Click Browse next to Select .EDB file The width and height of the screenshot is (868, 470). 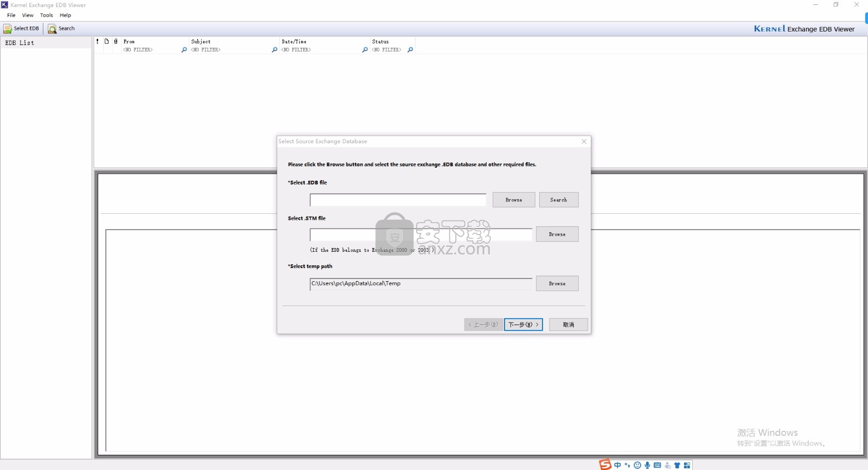point(514,200)
